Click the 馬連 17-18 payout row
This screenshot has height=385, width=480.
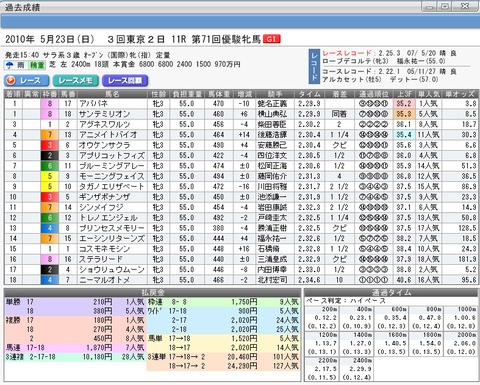coord(75,348)
